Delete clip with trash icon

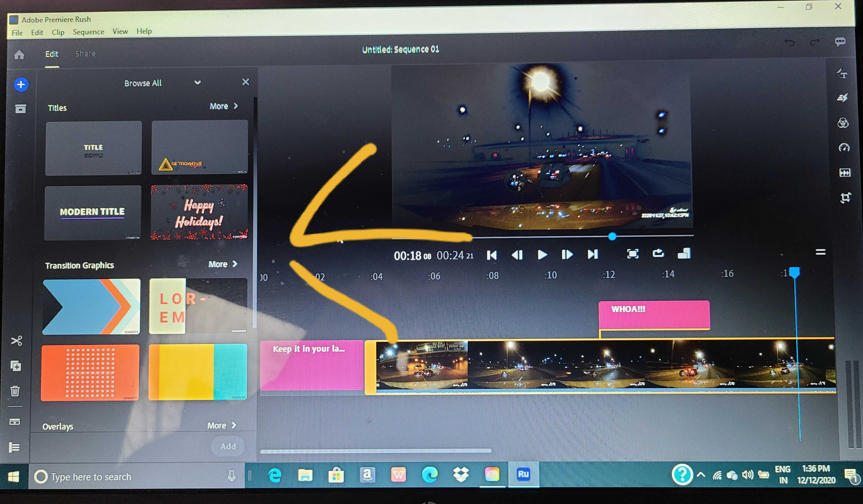click(x=15, y=391)
